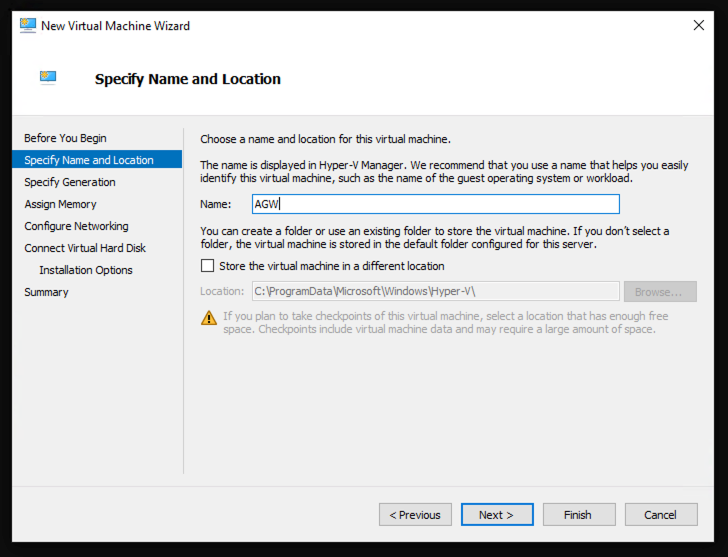This screenshot has width=728, height=557.
Task: Open Connect Virtual Hard Disk step
Action: tap(85, 248)
